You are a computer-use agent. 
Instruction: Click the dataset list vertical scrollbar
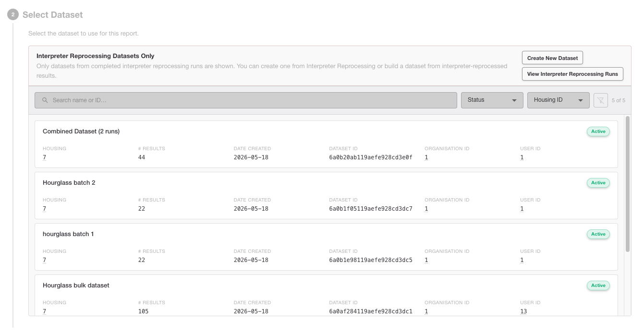[628, 183]
